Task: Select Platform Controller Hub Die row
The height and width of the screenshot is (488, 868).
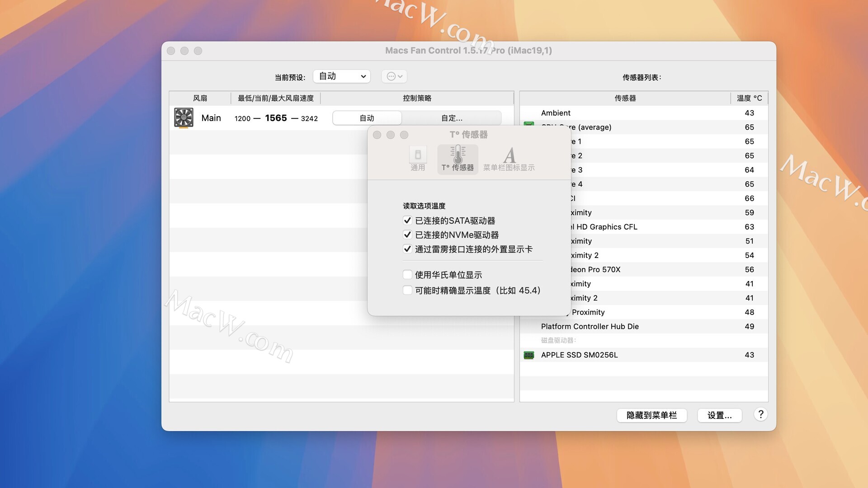Action: 644,326
